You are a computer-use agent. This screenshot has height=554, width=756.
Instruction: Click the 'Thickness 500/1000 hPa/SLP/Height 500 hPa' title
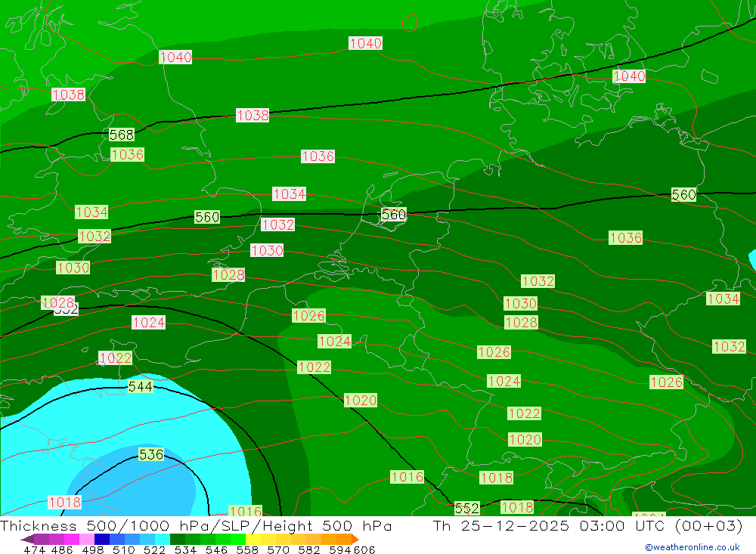pos(196,525)
